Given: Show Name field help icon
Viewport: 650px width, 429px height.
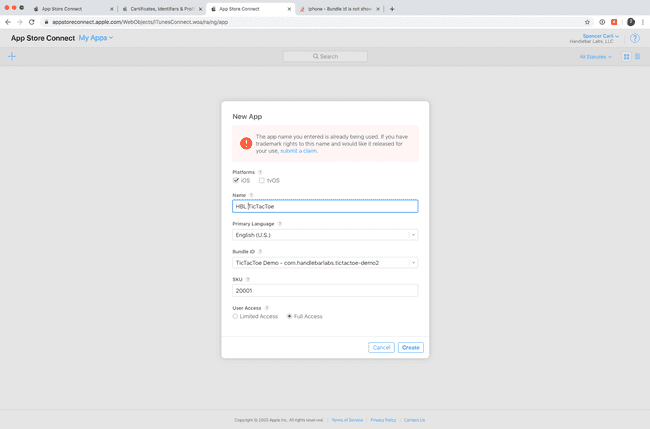Looking at the screenshot, I should click(251, 195).
